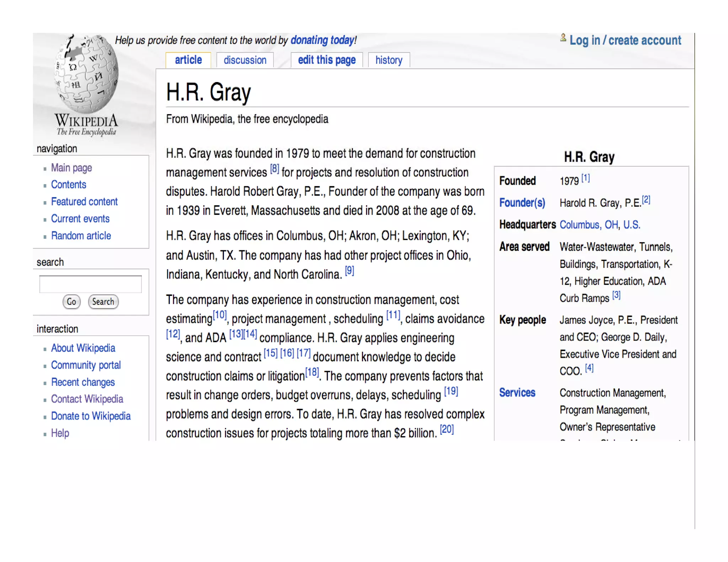
Task: Click the donating today link
Action: click(x=322, y=40)
